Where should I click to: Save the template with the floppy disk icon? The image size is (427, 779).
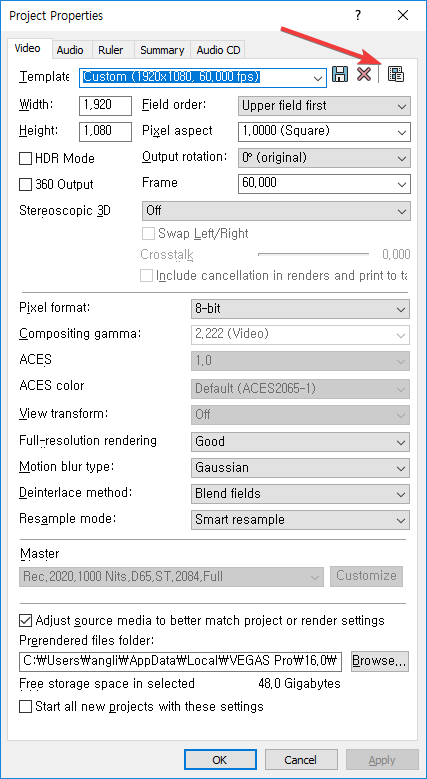pyautogui.click(x=340, y=75)
